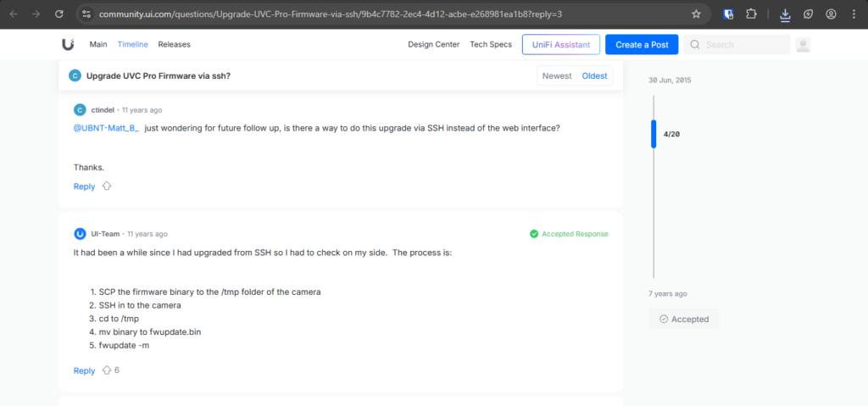The image size is (868, 406).
Task: Click step text 'fwupdate -m'
Action: pyautogui.click(x=124, y=345)
